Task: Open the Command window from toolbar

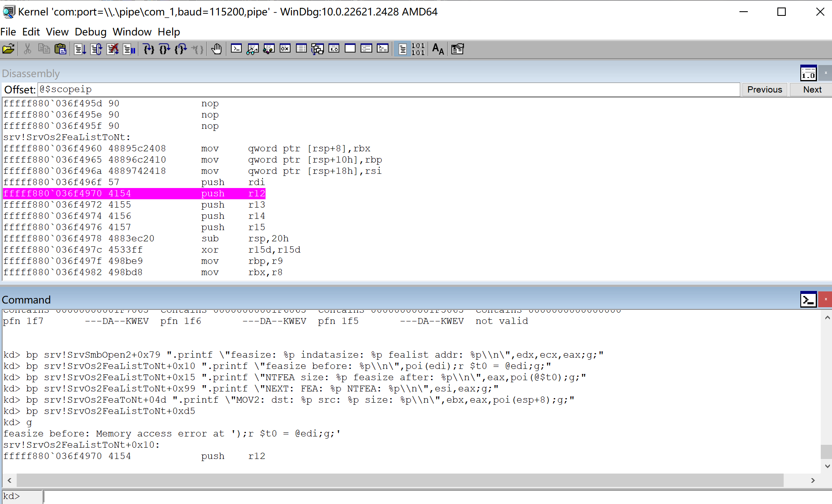Action: click(236, 49)
